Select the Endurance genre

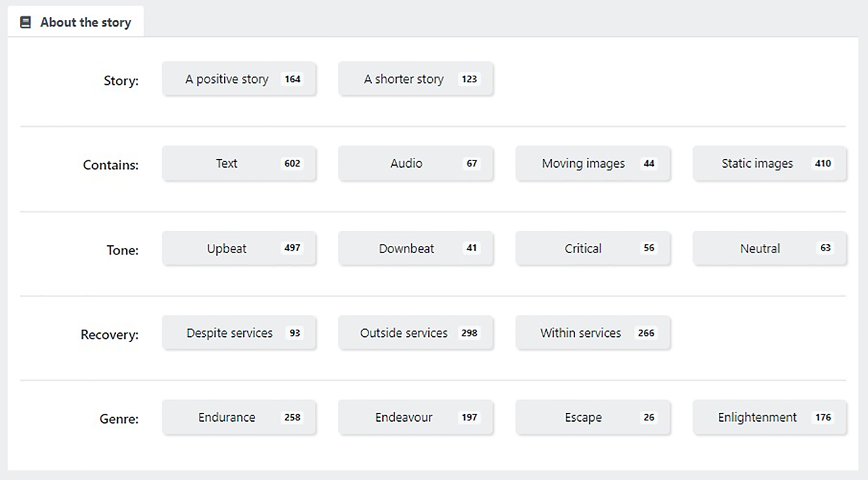239,417
